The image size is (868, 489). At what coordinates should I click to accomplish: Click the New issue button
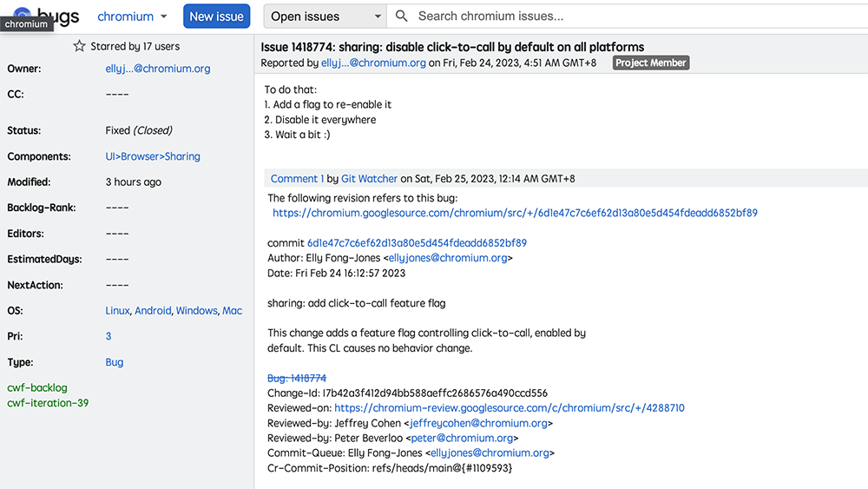coord(216,17)
